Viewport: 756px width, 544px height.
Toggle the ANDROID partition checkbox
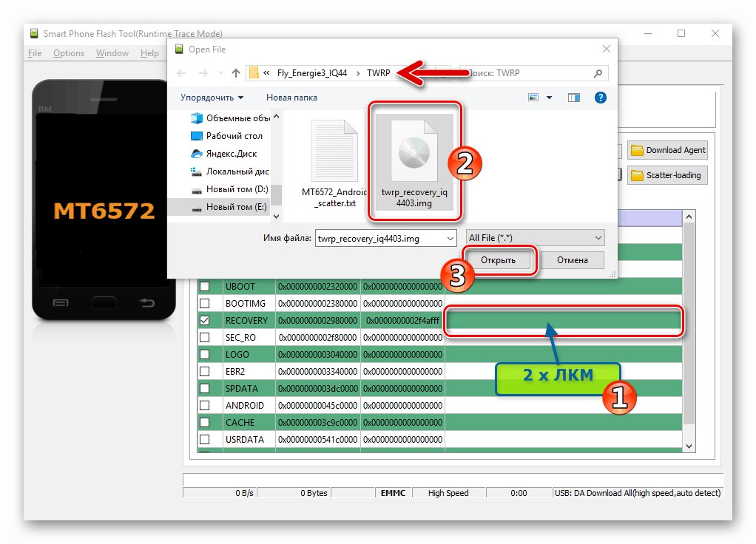(x=204, y=405)
